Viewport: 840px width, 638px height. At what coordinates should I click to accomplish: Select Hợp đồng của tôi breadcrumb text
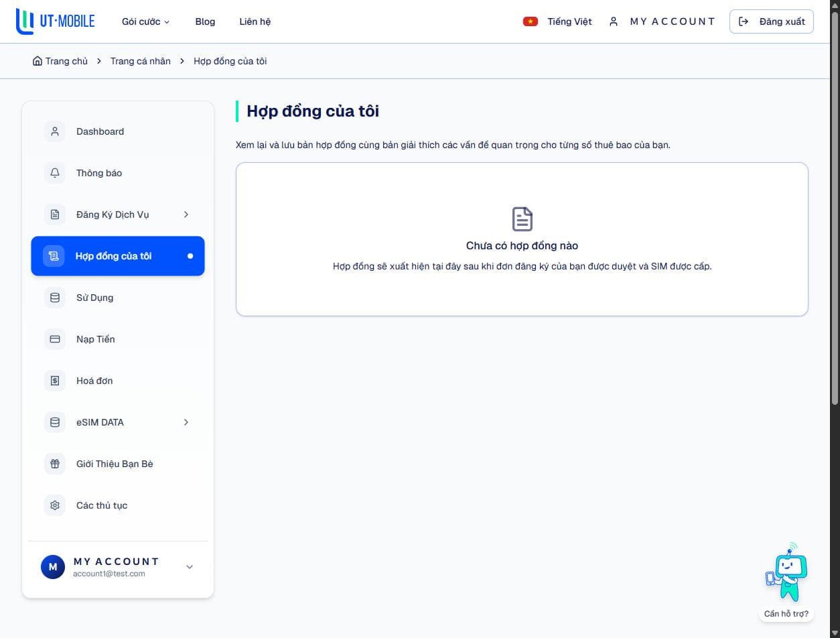pos(230,61)
